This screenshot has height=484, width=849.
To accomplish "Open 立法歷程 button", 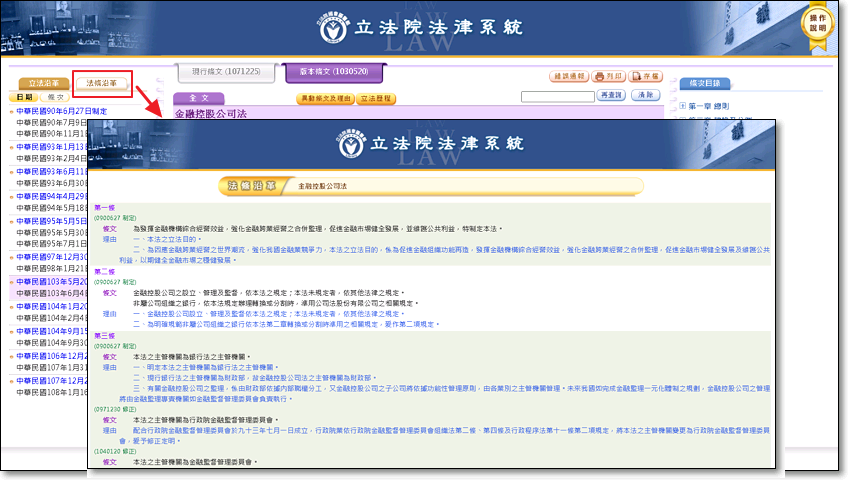I will coord(377,98).
